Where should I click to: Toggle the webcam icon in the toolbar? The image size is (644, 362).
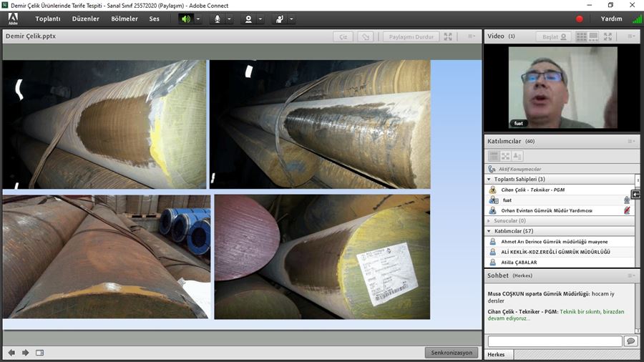248,19
